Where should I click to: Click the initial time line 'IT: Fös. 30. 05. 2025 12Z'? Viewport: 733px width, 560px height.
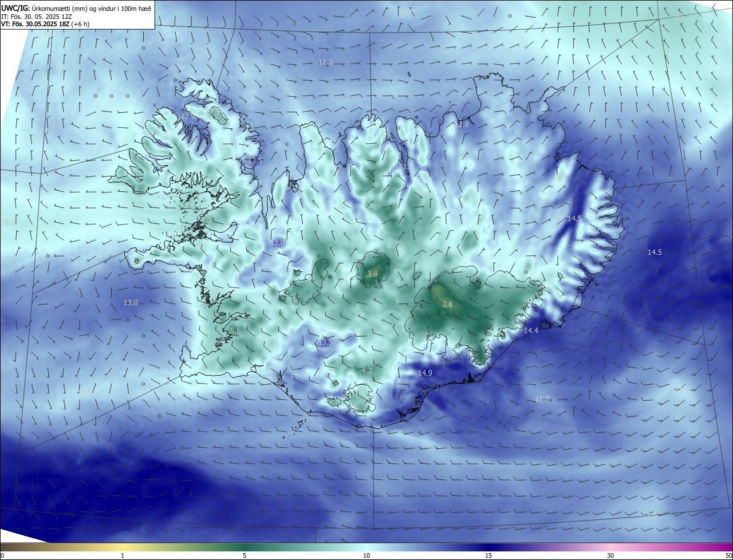click(x=36, y=16)
